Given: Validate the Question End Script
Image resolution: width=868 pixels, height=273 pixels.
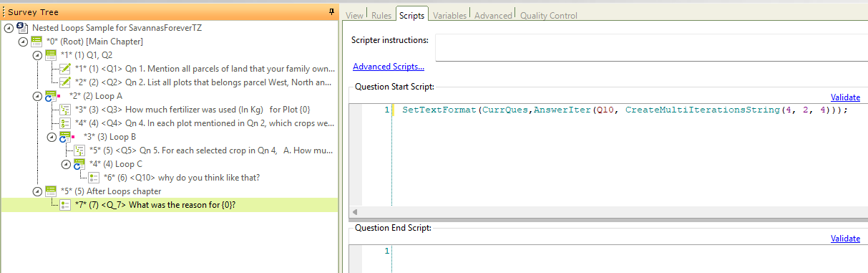Looking at the screenshot, I should click(845, 239).
